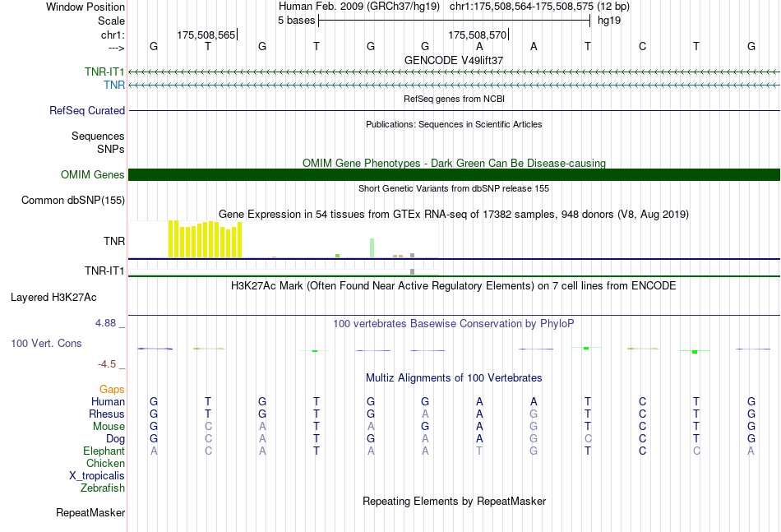The image size is (781, 532).
Task: Click the green TNR-IT1 transcript arrow line
Action: click(454, 72)
